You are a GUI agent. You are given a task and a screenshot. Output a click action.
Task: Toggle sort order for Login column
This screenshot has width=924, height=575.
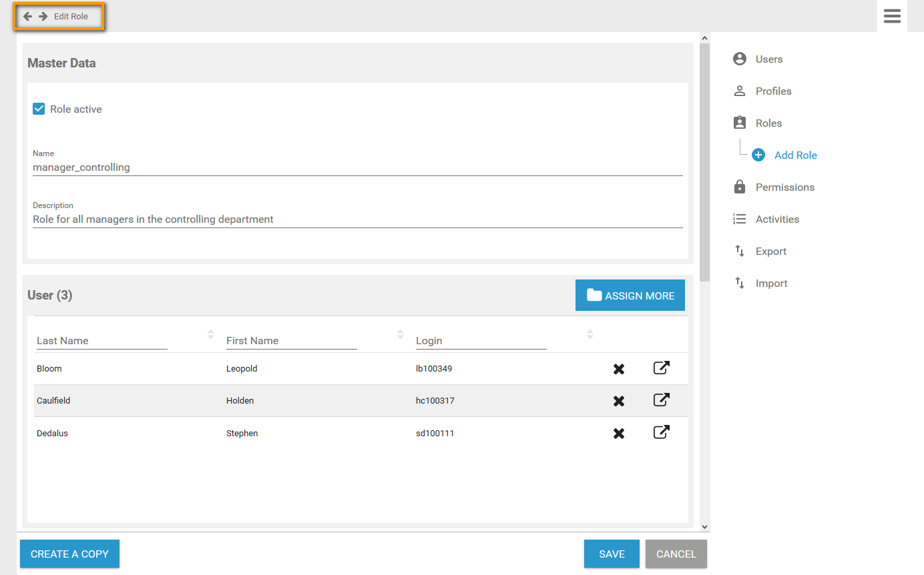(590, 334)
